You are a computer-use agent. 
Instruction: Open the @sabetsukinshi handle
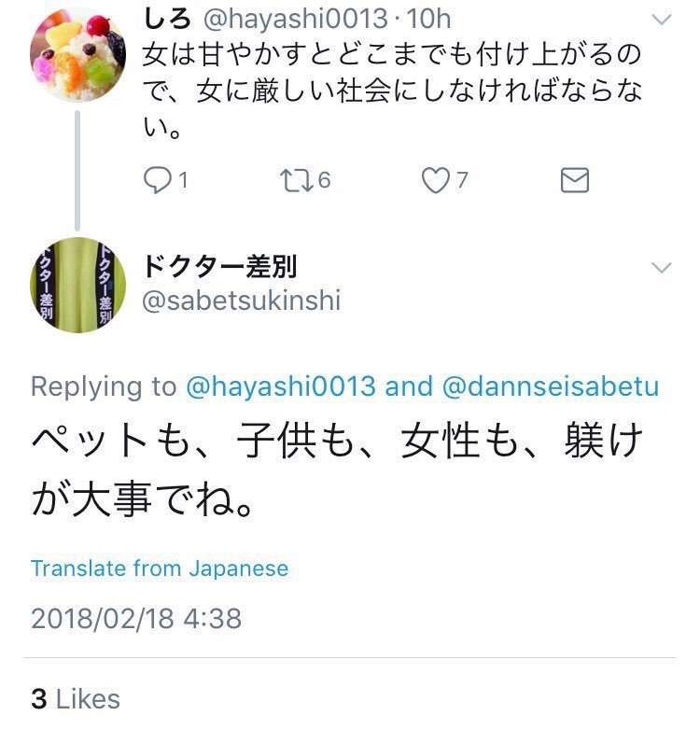(x=242, y=301)
